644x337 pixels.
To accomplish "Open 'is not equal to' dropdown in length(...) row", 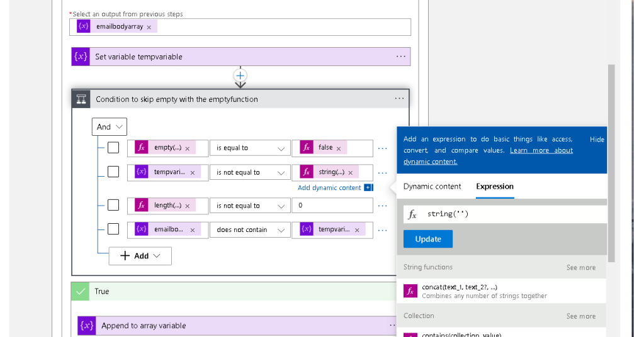I will click(x=250, y=206).
